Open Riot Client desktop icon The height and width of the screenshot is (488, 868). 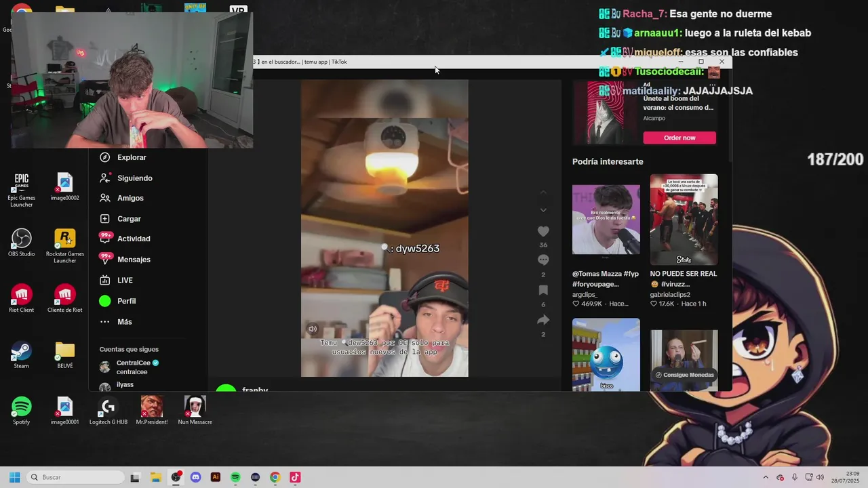(22, 298)
